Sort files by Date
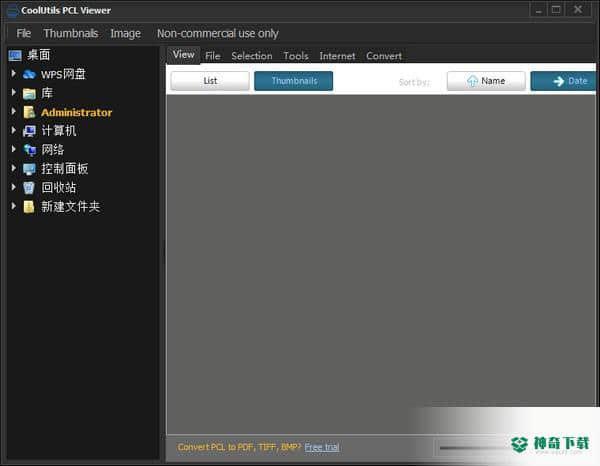 tap(563, 81)
